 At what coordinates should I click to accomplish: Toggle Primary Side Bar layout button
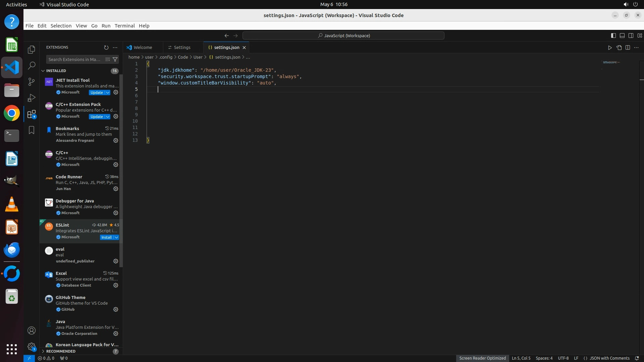[613, 36]
